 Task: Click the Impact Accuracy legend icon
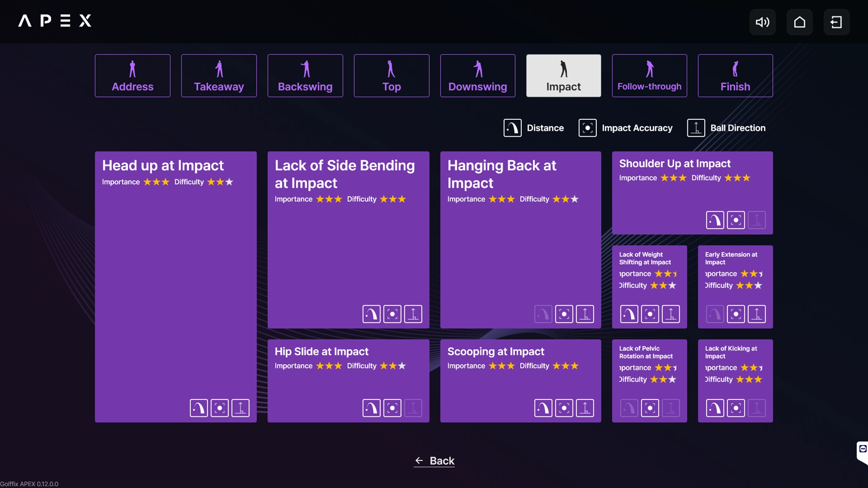(587, 128)
